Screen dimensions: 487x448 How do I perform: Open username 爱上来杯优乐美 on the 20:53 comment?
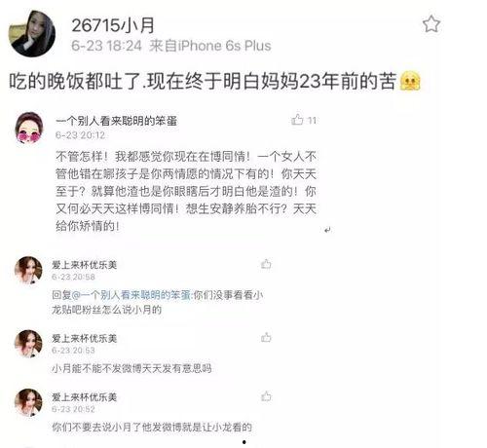[85, 338]
